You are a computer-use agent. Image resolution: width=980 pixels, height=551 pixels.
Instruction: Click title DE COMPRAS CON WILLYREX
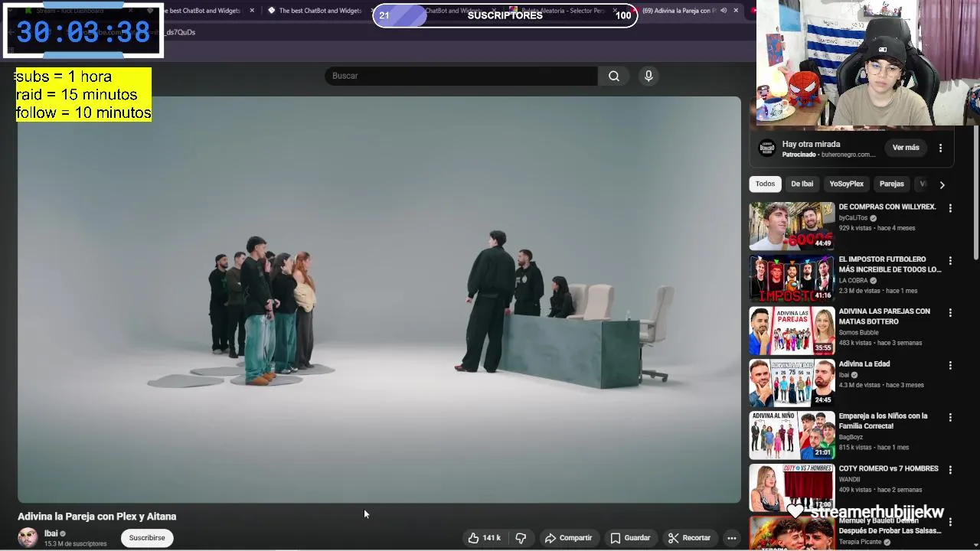[x=887, y=207]
